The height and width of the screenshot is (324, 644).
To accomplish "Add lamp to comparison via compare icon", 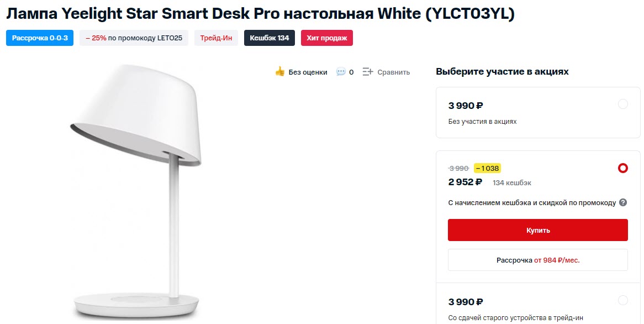I will [x=367, y=71].
